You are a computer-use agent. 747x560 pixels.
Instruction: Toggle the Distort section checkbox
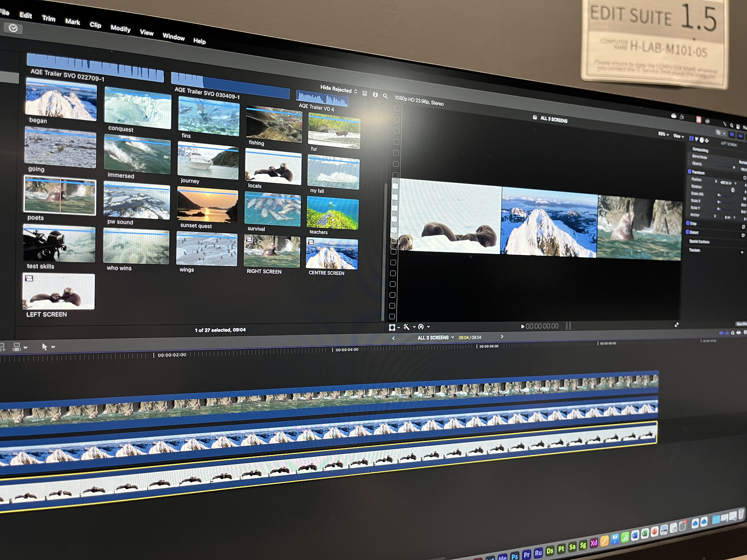point(687,232)
